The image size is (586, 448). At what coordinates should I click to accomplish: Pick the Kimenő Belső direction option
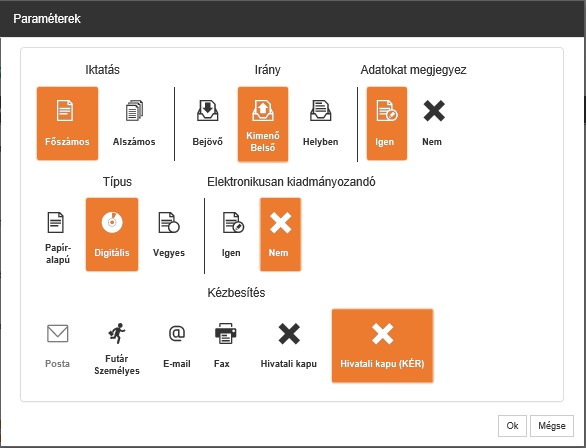point(263,124)
